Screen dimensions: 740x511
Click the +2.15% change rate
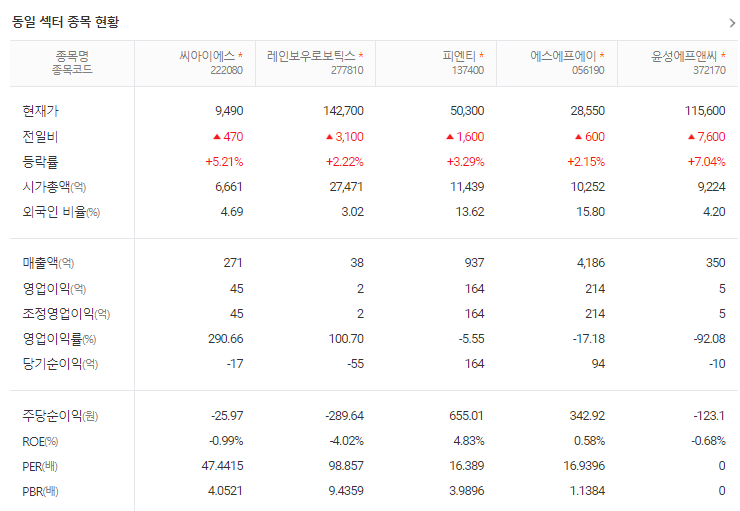(586, 162)
